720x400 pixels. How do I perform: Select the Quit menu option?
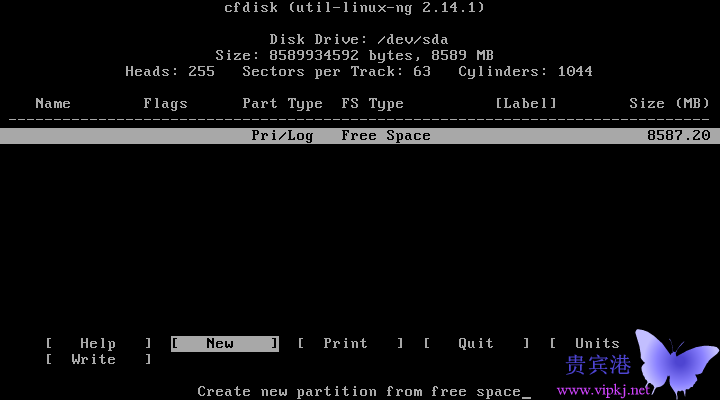pyautogui.click(x=476, y=344)
